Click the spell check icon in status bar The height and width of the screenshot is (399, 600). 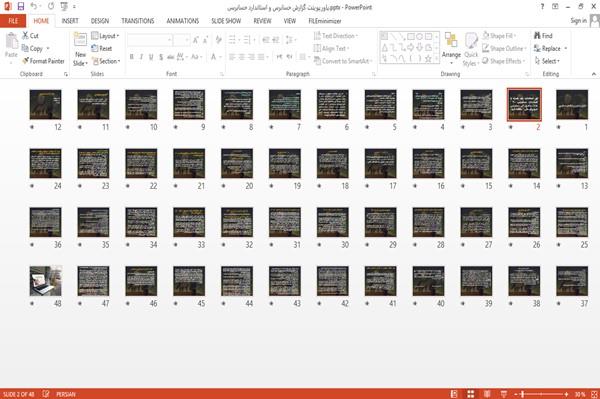coord(46,394)
